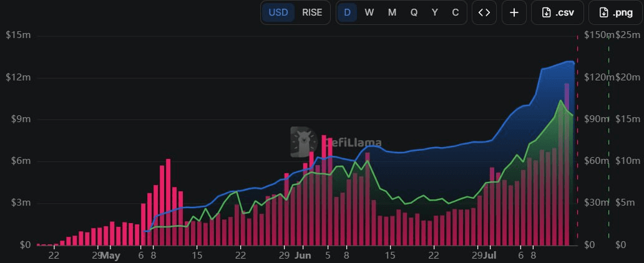Screen dimensions: 644x263
Task: Export the chart as .csv
Action: (557, 12)
